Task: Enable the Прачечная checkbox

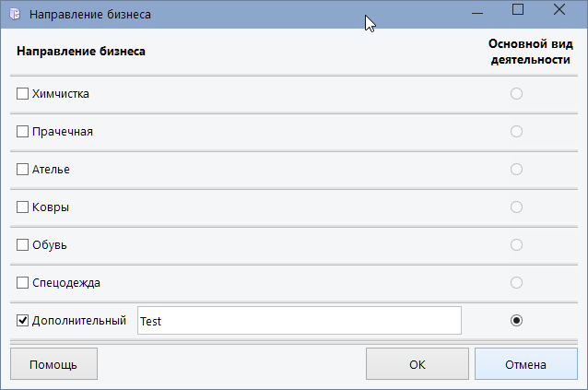Action: click(23, 131)
